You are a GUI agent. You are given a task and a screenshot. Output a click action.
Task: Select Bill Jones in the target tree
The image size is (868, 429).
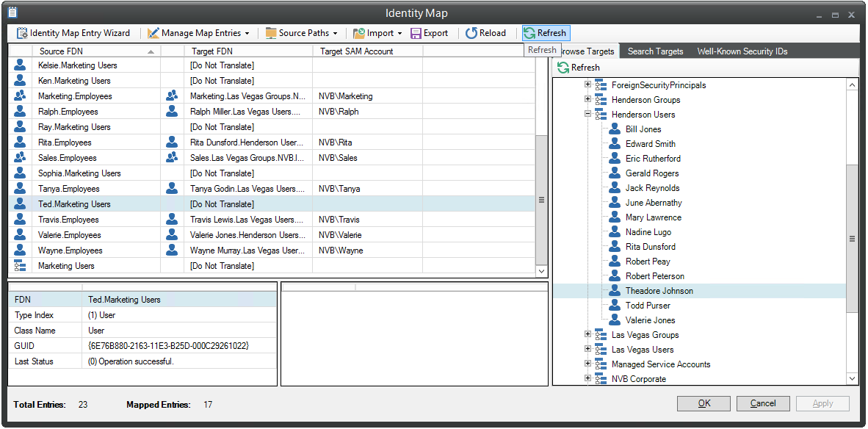pyautogui.click(x=643, y=129)
